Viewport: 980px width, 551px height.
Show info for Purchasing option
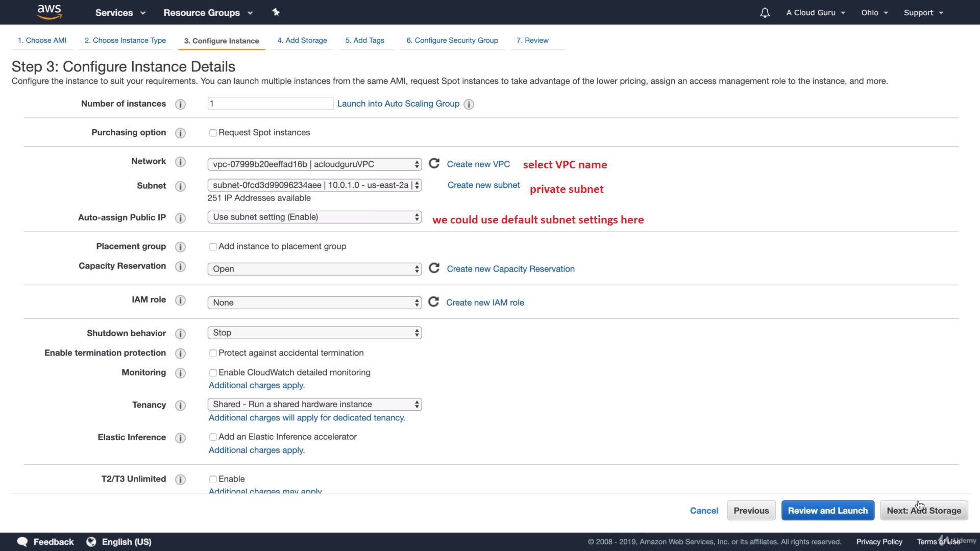tap(180, 133)
